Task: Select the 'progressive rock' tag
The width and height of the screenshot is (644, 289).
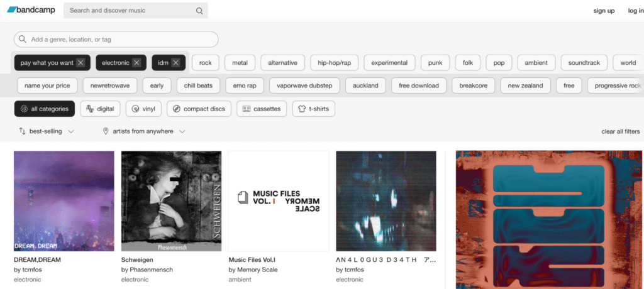Action: pyautogui.click(x=616, y=86)
